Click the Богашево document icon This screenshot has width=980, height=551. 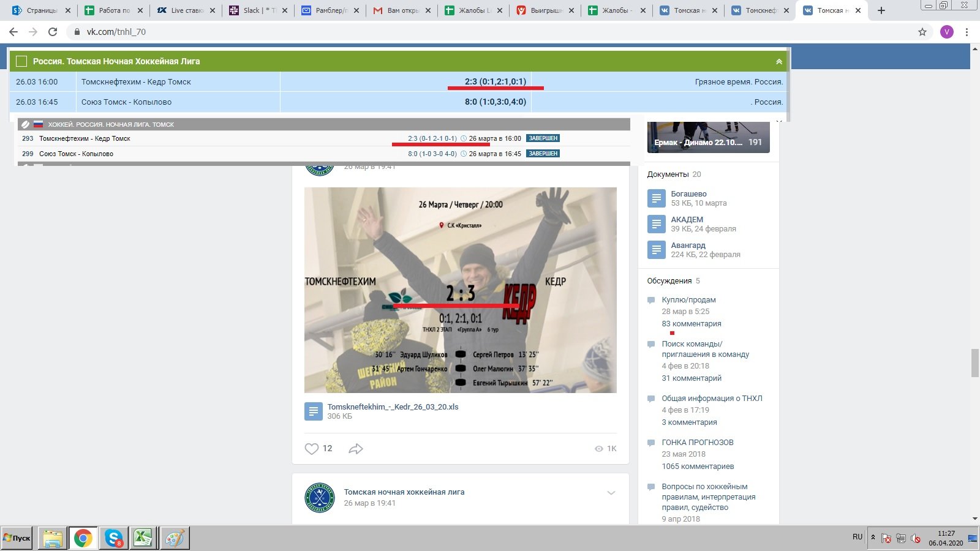[656, 198]
